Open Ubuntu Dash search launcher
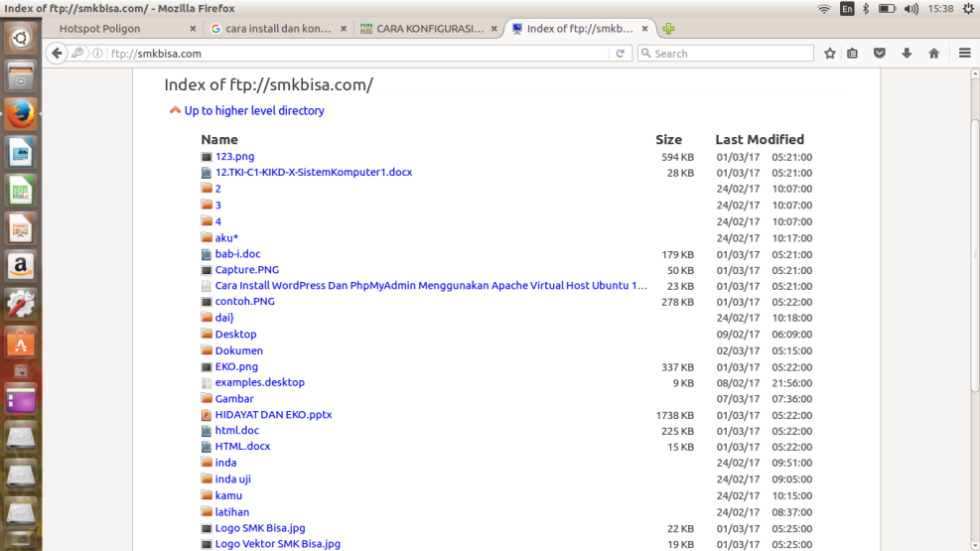Image resolution: width=980 pixels, height=551 pixels. point(21,38)
